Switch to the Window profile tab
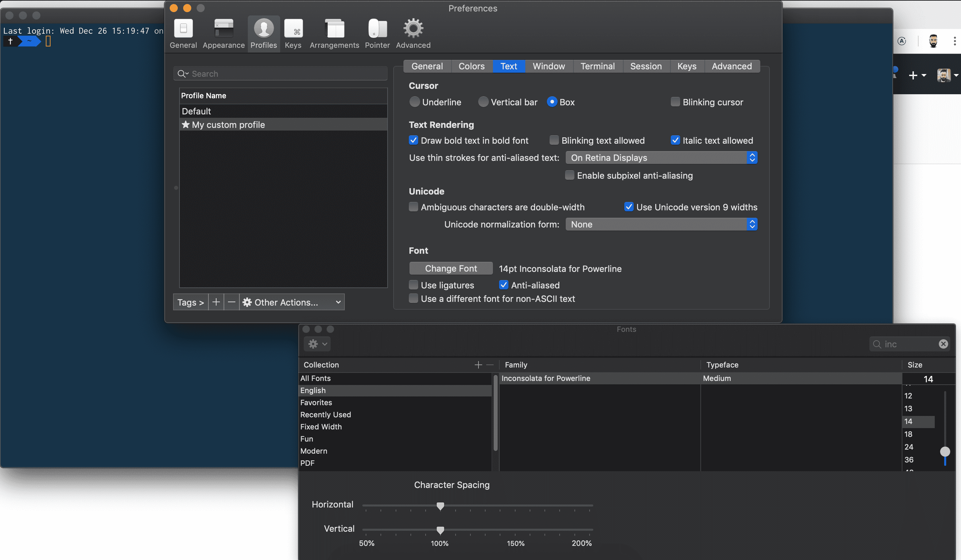Image resolution: width=961 pixels, height=560 pixels. coord(549,66)
